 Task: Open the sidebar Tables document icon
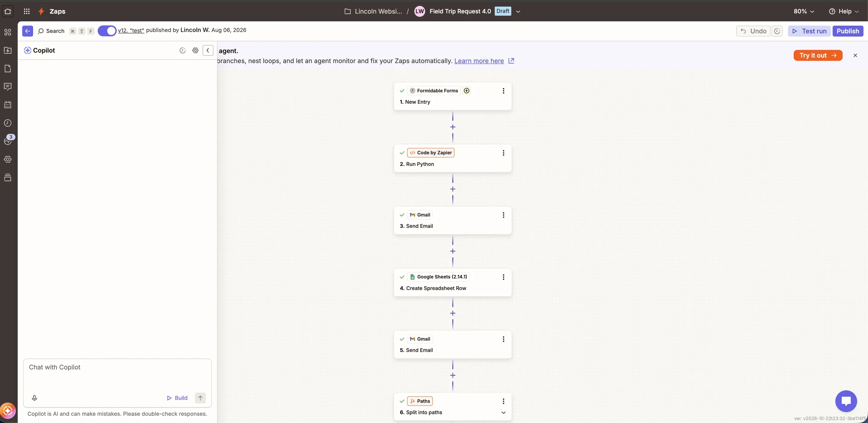point(8,68)
